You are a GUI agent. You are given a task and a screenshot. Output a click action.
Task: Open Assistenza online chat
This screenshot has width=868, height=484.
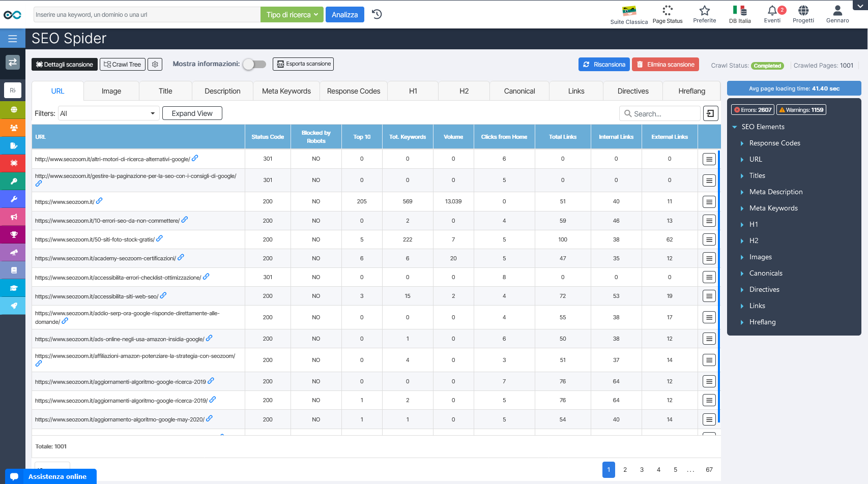pyautogui.click(x=51, y=476)
